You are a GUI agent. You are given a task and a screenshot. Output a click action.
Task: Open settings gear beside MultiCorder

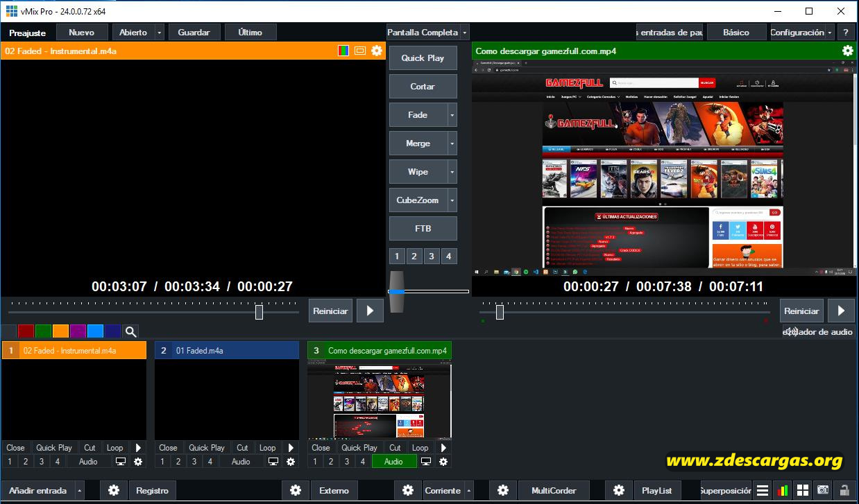point(504,490)
